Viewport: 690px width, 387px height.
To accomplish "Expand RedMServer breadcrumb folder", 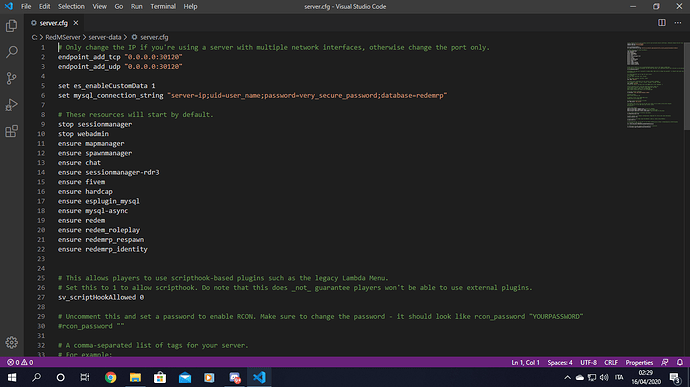I will click(x=63, y=37).
